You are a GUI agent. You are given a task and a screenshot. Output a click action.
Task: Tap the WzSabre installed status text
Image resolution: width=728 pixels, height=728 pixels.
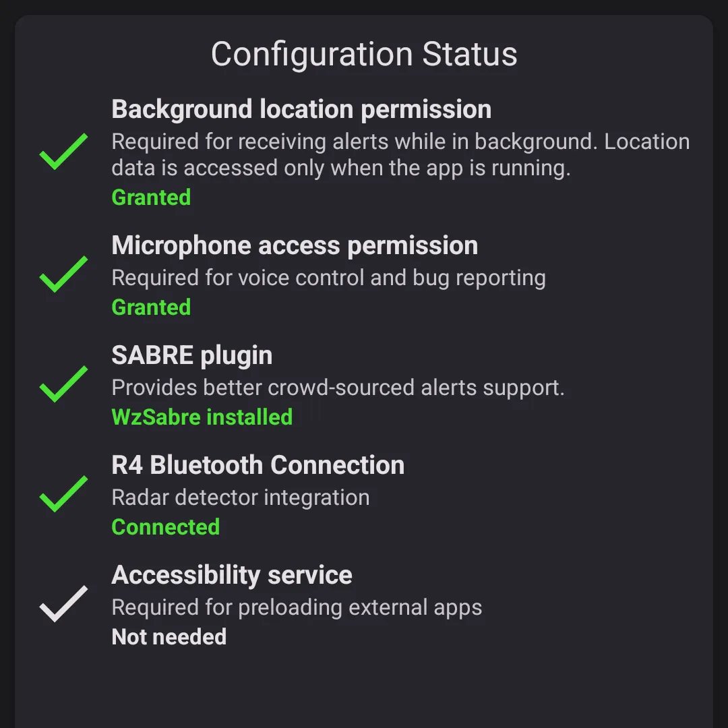[x=202, y=417]
